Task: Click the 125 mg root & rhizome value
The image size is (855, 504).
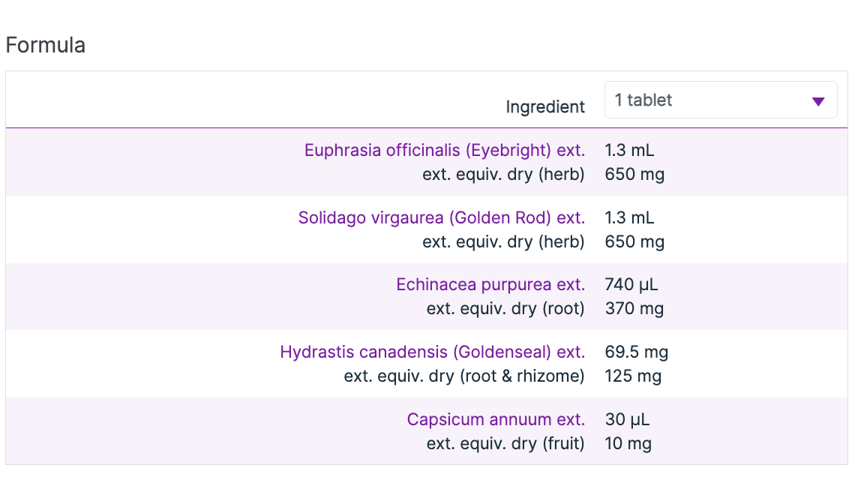Action: click(633, 376)
